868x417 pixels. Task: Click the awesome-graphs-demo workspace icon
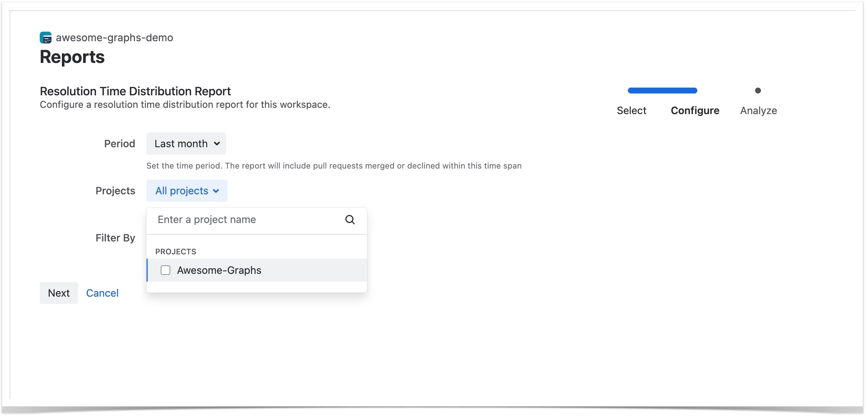(x=46, y=38)
